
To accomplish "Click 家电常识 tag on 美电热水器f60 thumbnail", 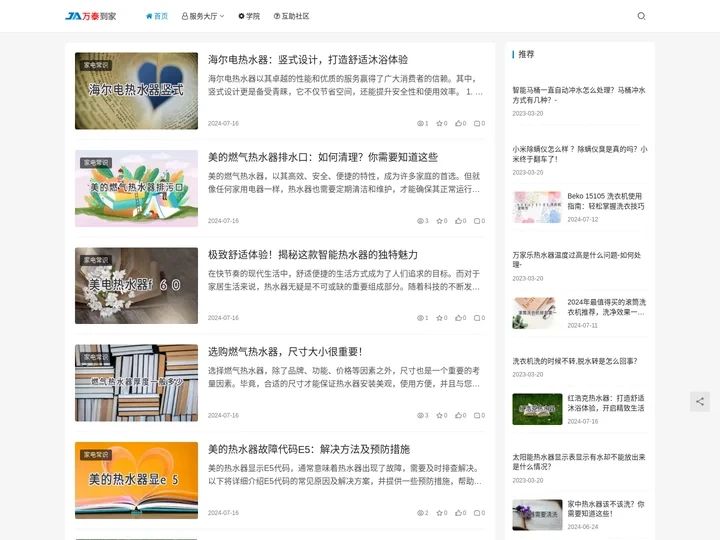I will tap(96, 260).
